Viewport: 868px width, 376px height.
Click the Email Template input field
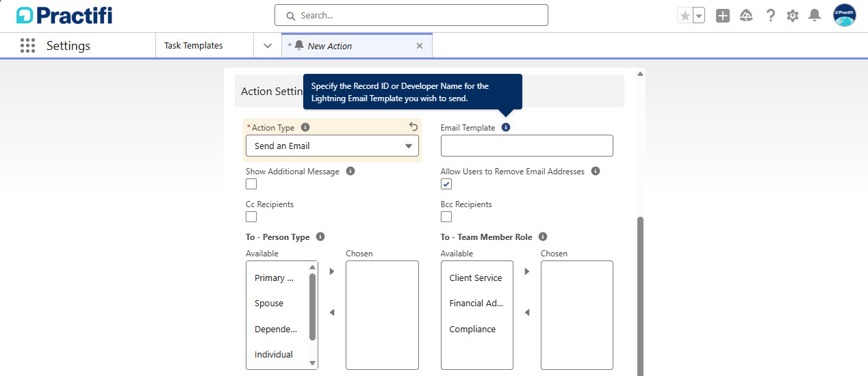pos(527,146)
